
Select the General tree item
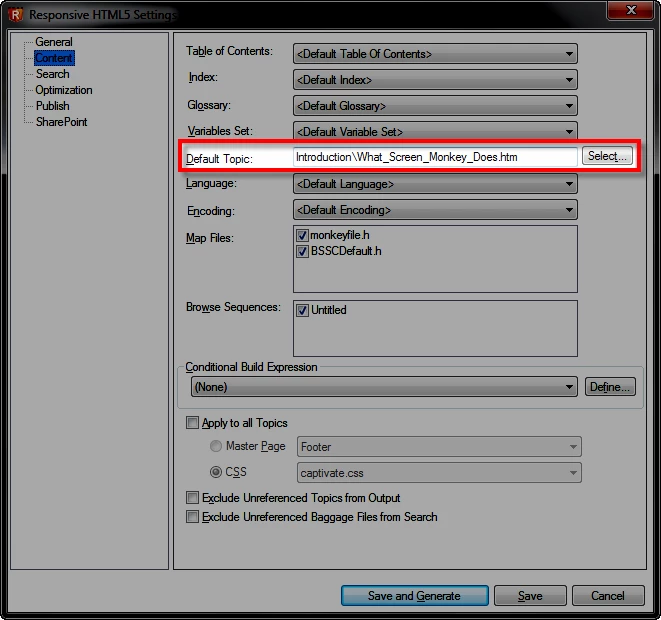tap(54, 42)
